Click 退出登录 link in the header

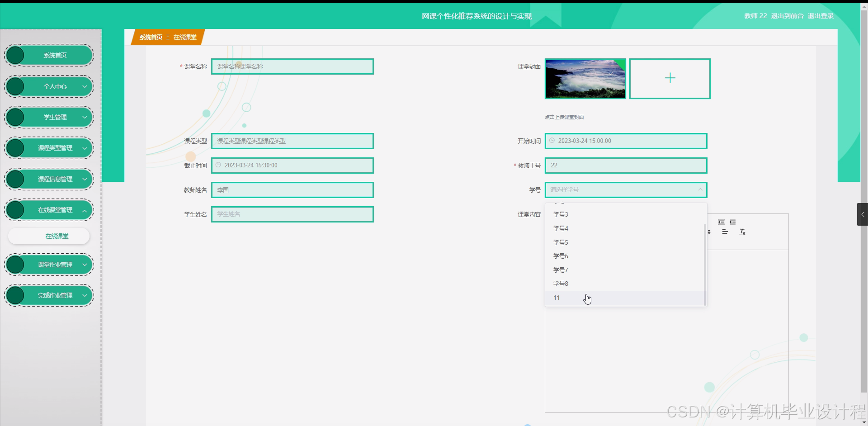click(x=821, y=16)
